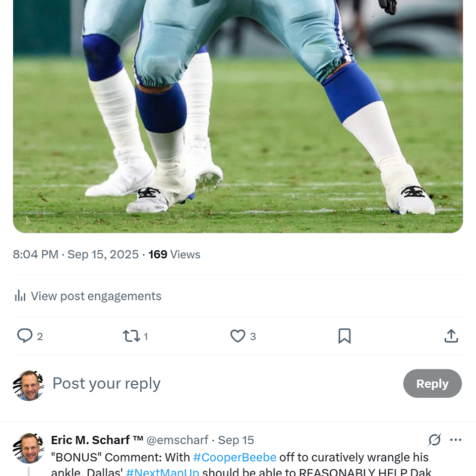Open the share post icon
476x476 pixels.
[451, 336]
